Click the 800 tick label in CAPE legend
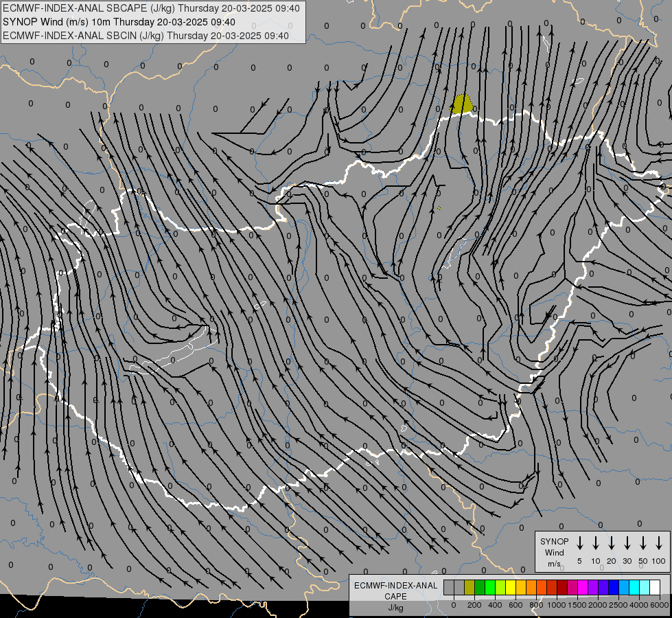 [536, 605]
